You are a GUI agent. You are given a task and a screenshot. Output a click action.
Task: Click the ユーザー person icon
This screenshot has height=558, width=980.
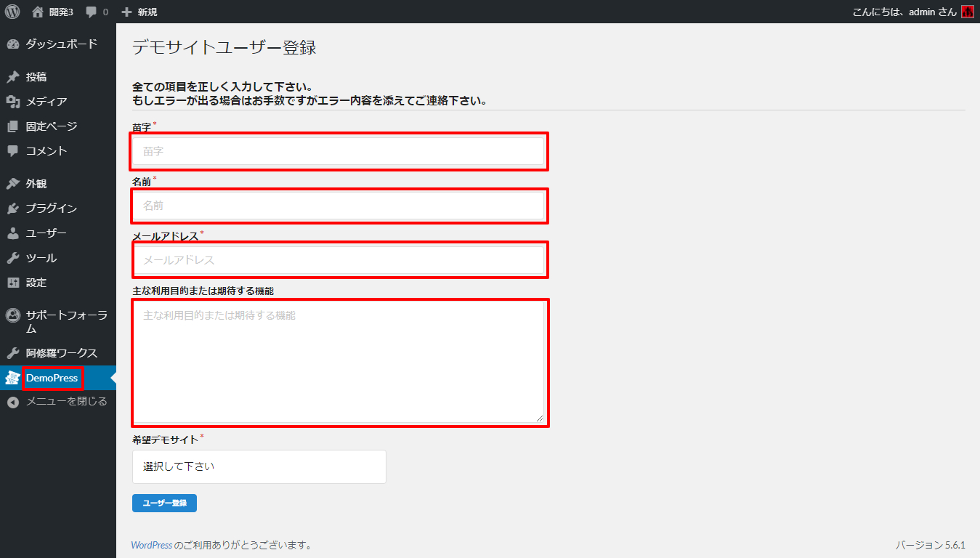tap(13, 233)
